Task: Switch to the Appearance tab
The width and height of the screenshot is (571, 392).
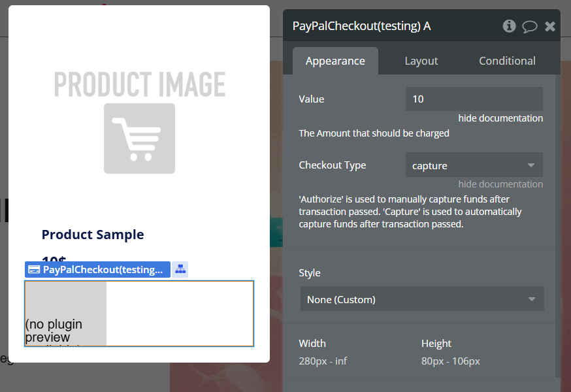Action: tap(335, 61)
